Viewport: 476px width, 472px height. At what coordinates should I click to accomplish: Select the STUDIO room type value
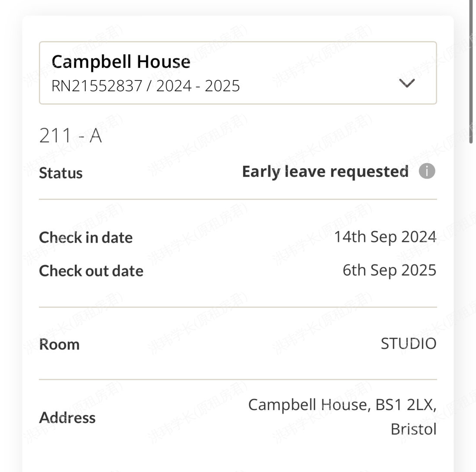click(408, 344)
